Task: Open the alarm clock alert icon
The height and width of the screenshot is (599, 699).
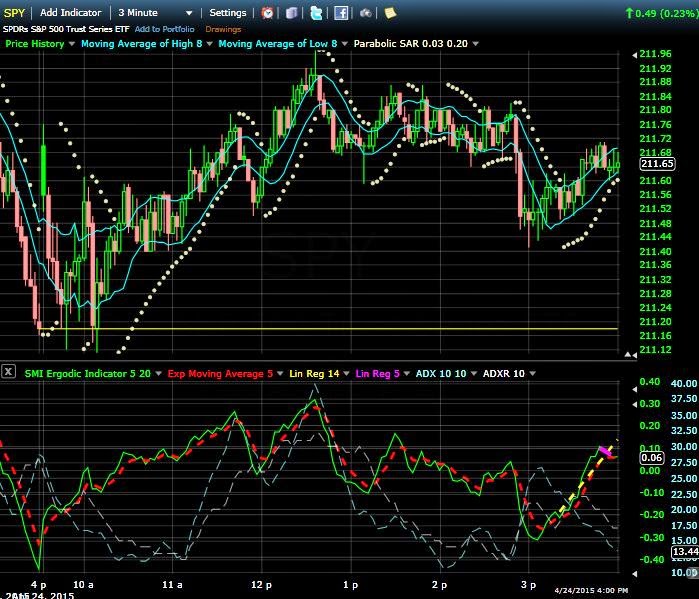Action: [267, 13]
